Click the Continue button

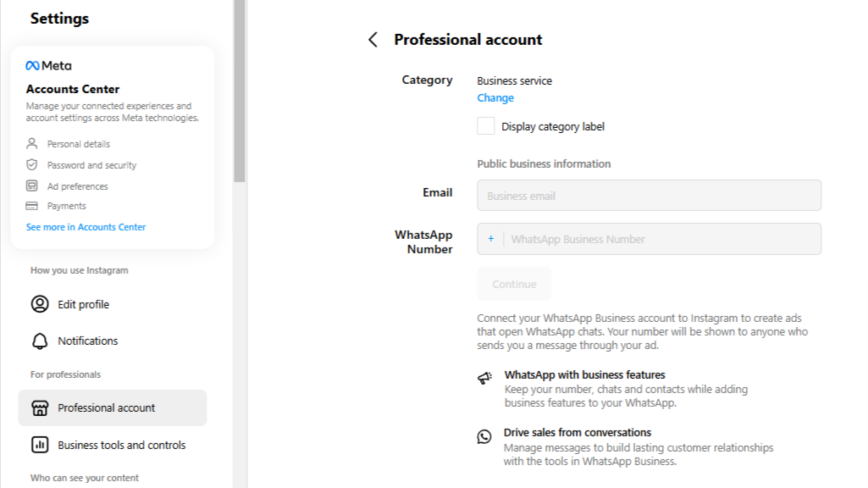tap(514, 284)
